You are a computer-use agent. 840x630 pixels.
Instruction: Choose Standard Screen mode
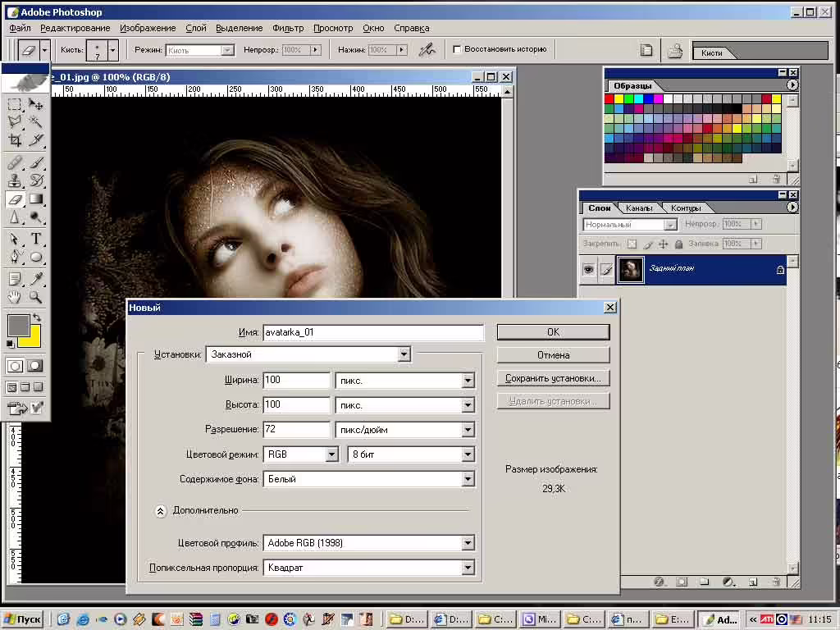click(11, 387)
